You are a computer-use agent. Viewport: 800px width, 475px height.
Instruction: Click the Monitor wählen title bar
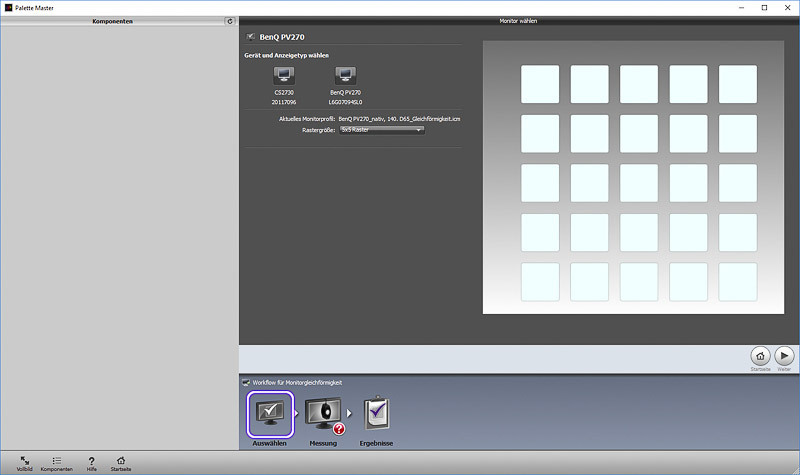(x=519, y=20)
